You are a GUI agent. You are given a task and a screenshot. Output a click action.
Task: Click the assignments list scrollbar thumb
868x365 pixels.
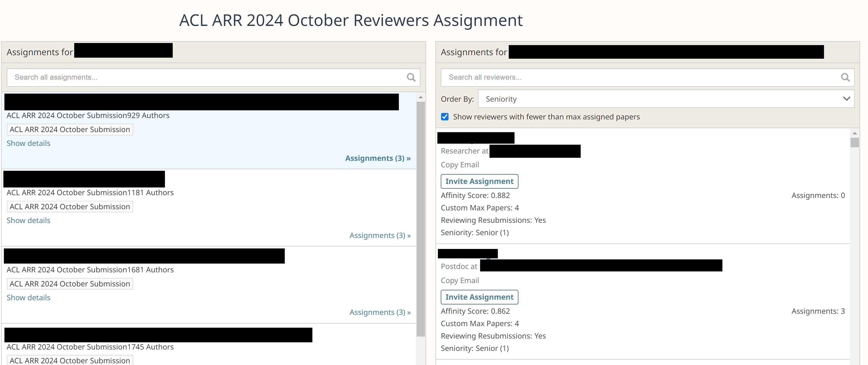[420, 219]
